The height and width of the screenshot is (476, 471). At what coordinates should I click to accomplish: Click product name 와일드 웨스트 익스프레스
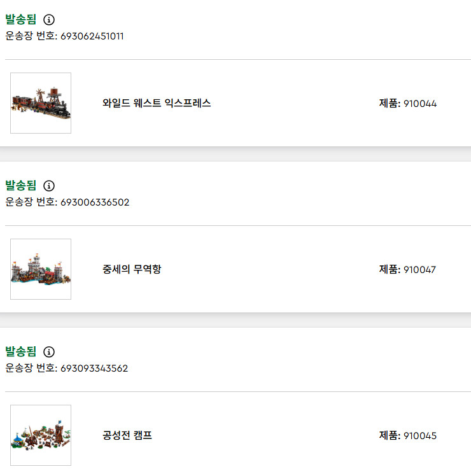(x=157, y=103)
